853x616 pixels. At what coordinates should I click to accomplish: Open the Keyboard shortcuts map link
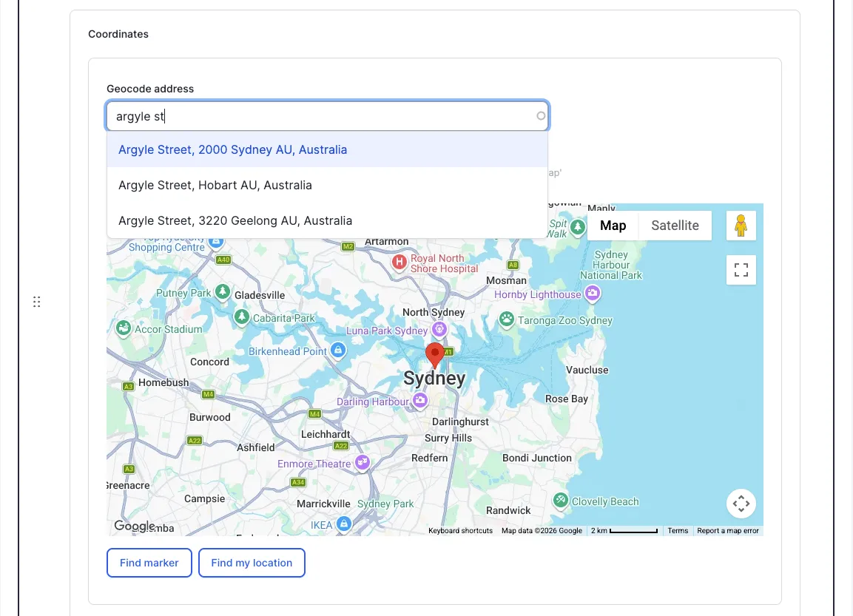pos(460,531)
